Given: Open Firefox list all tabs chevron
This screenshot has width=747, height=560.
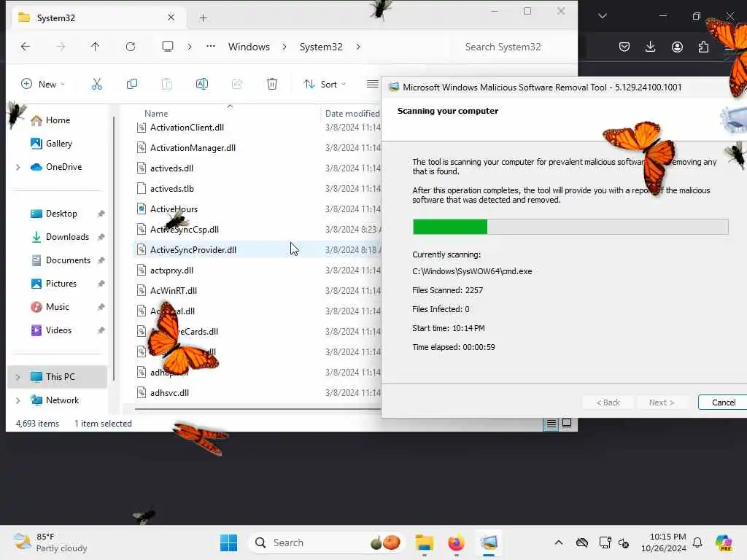Looking at the screenshot, I should [x=602, y=16].
